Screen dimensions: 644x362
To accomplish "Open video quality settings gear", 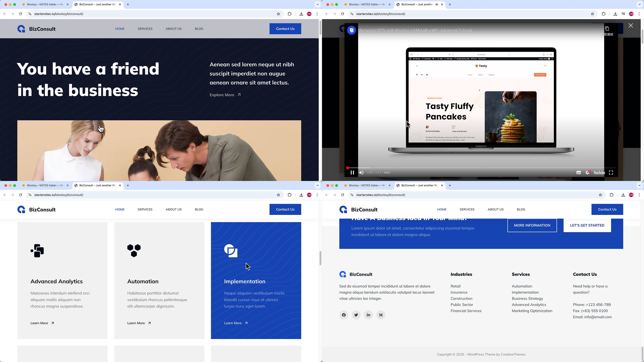I will 587,172.
